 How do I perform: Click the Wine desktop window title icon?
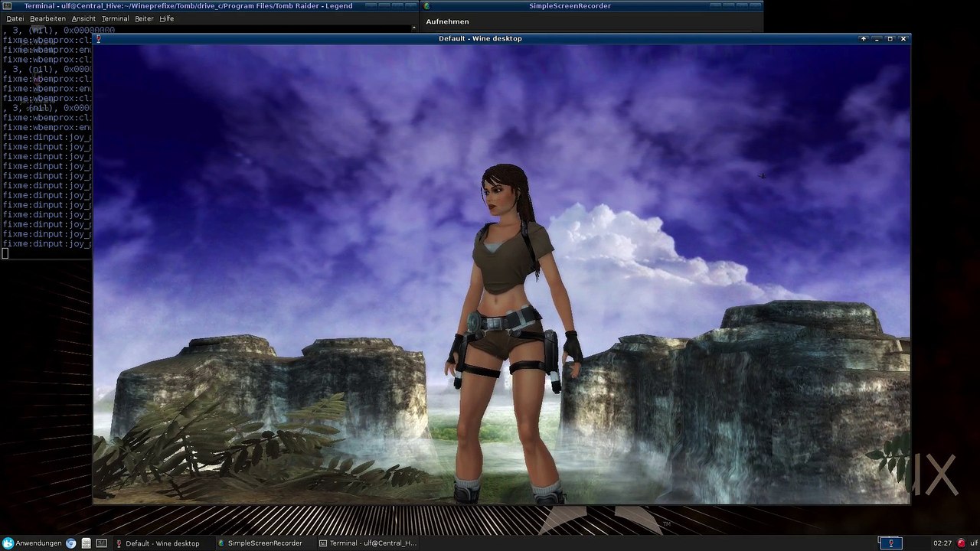98,38
